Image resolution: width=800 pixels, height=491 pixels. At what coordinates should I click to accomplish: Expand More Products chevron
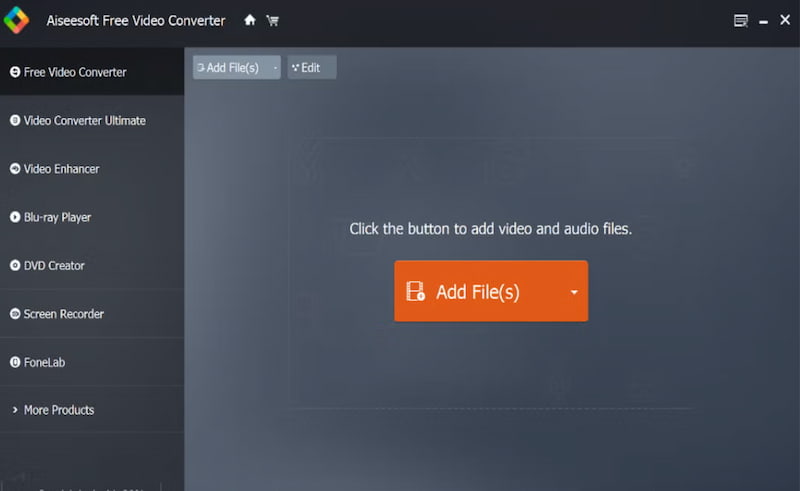coord(15,410)
